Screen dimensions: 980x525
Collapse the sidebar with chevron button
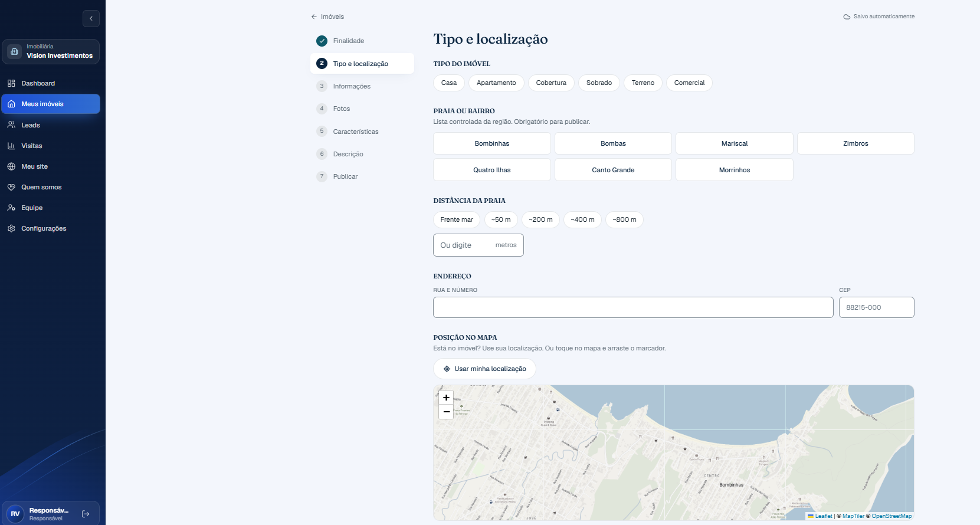(x=91, y=18)
